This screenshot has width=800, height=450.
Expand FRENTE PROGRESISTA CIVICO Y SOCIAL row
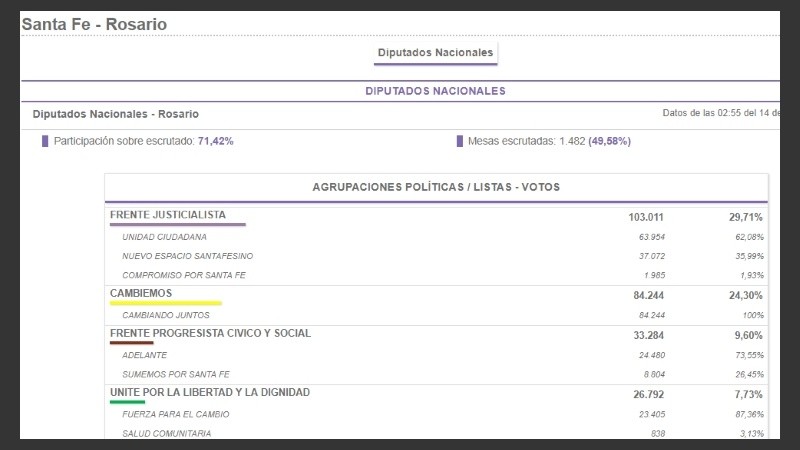(x=210, y=333)
